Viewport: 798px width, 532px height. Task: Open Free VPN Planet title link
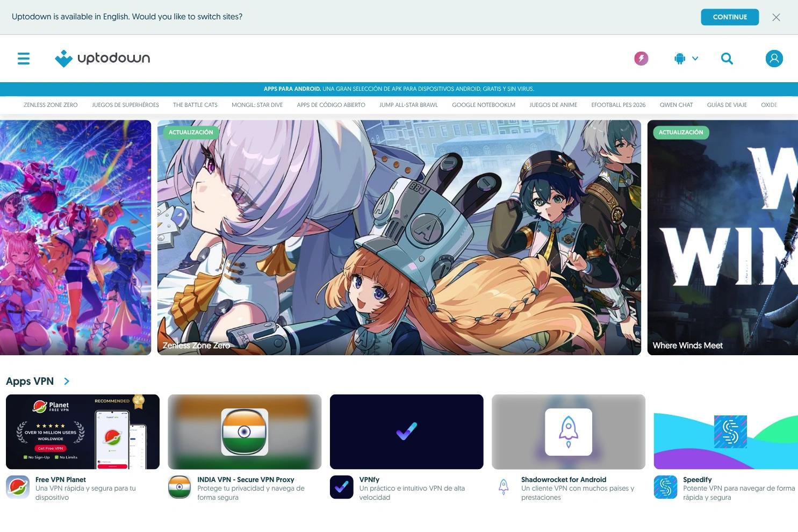61,479
